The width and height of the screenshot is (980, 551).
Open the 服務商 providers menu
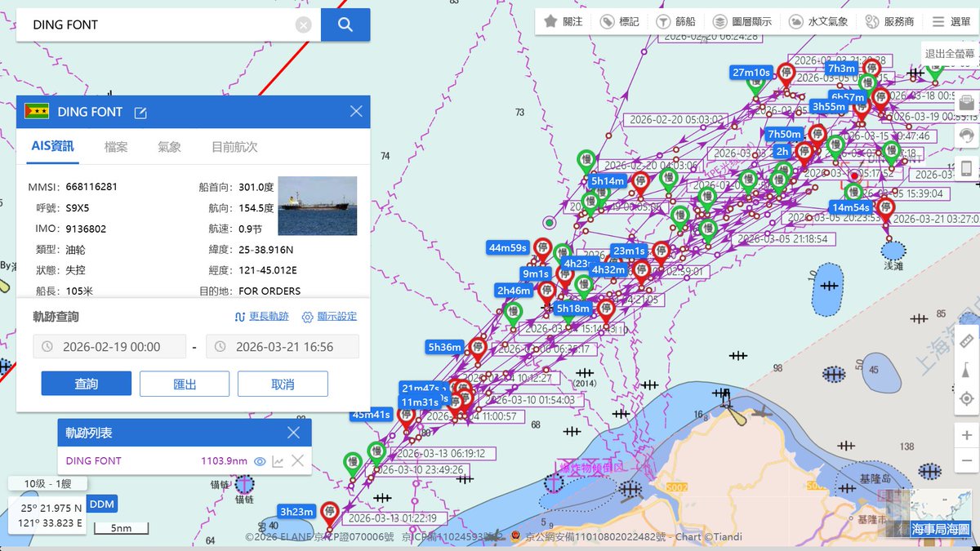889,22
